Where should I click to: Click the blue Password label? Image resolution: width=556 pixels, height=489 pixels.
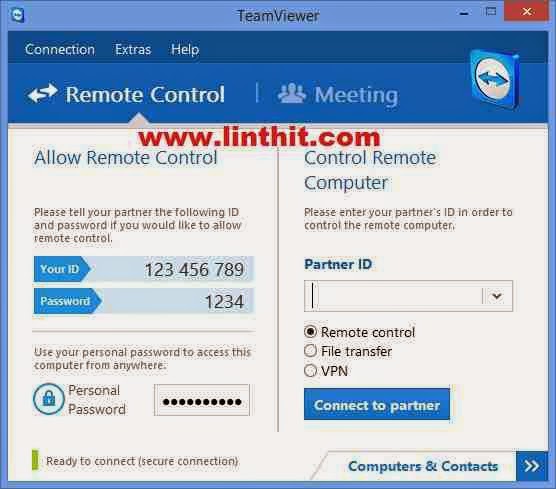(67, 301)
